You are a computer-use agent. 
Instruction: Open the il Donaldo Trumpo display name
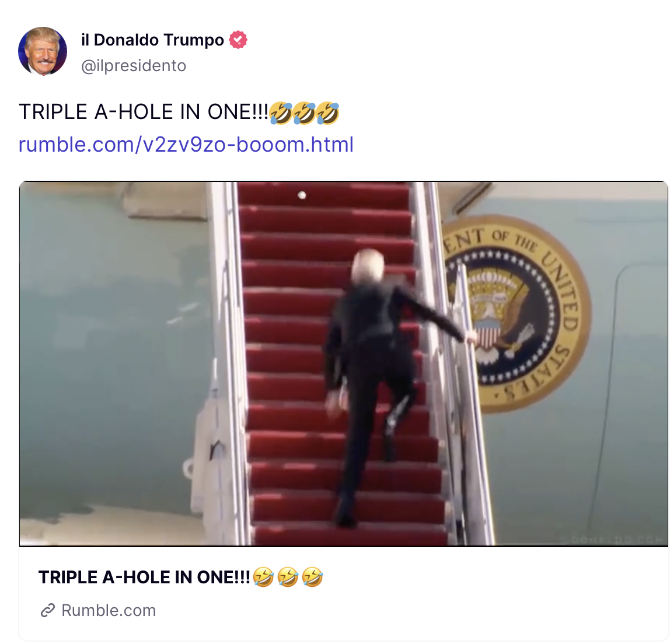point(152,40)
